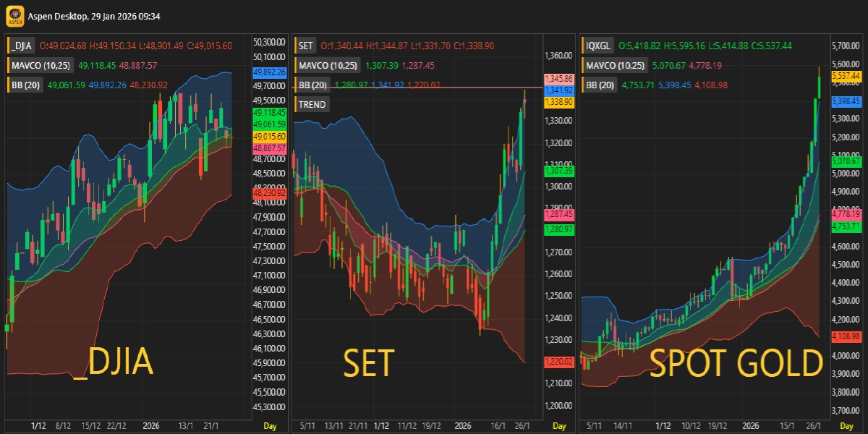Image resolution: width=868 pixels, height=434 pixels.
Task: Select the large SPOT GOLD text annotation
Action: (736, 363)
